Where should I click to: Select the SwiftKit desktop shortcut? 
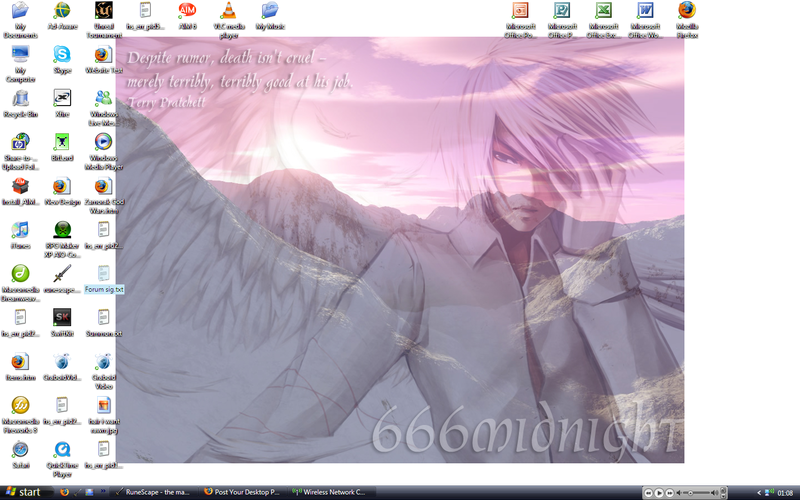pyautogui.click(x=62, y=323)
